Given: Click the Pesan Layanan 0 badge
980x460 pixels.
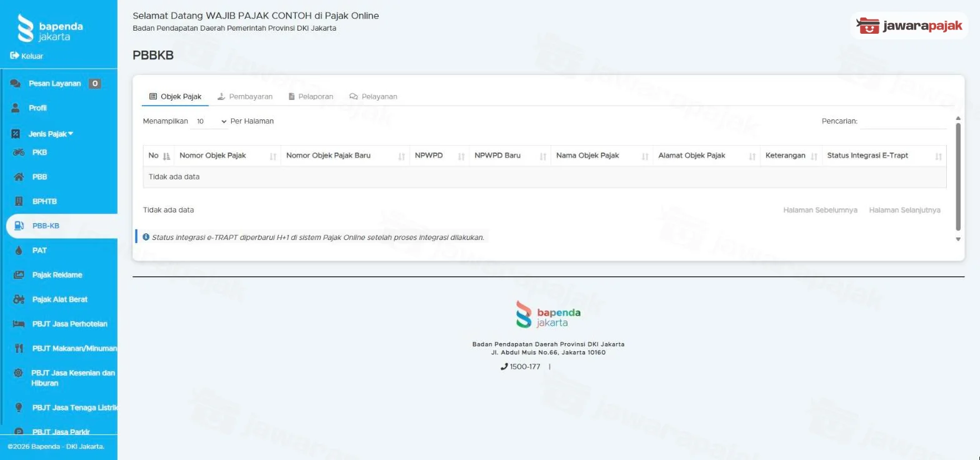Looking at the screenshot, I should tap(94, 83).
